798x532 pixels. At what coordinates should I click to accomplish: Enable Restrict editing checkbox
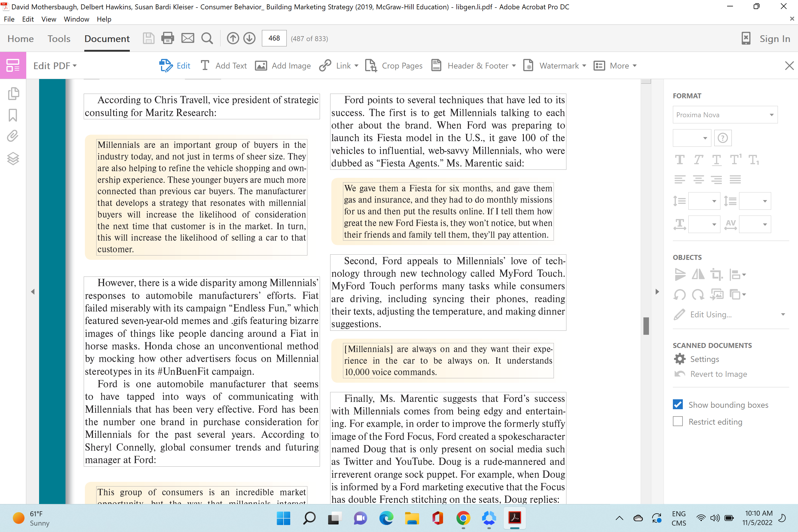678,421
